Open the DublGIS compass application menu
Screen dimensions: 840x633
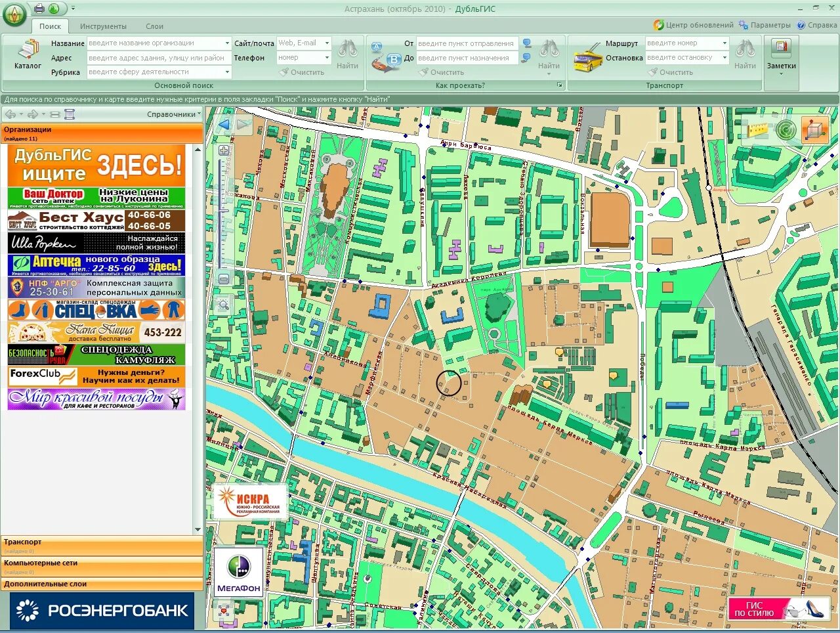14,14
